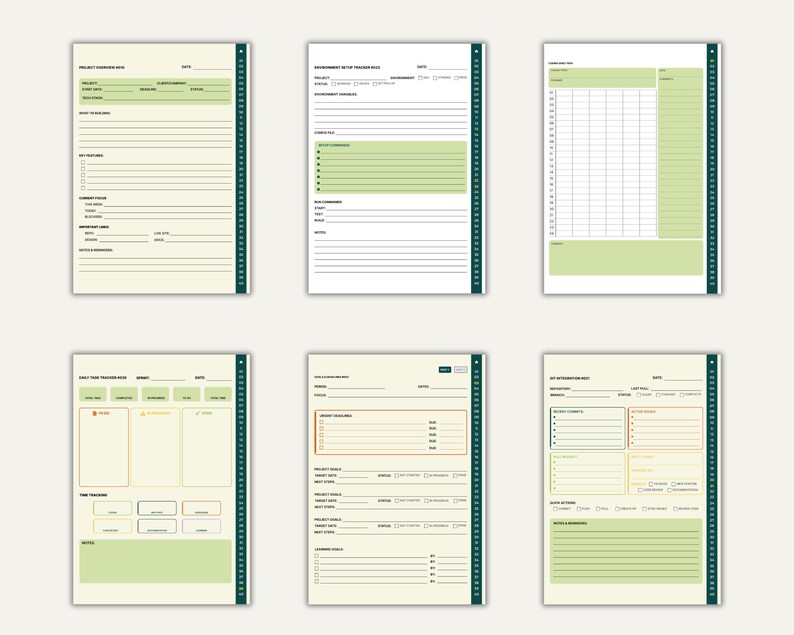Tick the Clean status checkbox on Git page
The width and height of the screenshot is (794, 635).
639,394
